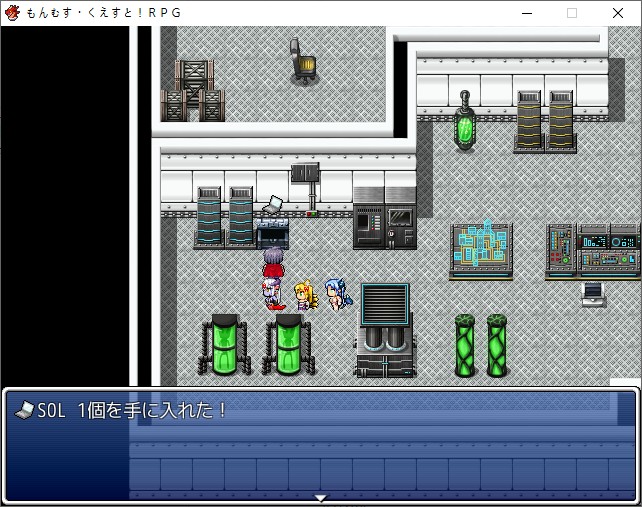The width and height of the screenshot is (642, 507).
Task: Click the red dragon app icon in title bar
Action: coord(12,13)
